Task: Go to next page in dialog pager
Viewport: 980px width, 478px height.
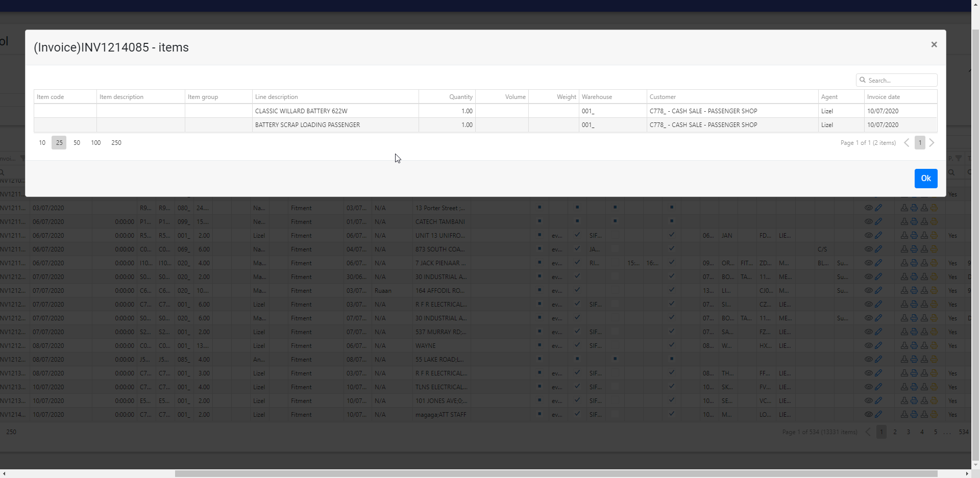Action: coord(932,143)
